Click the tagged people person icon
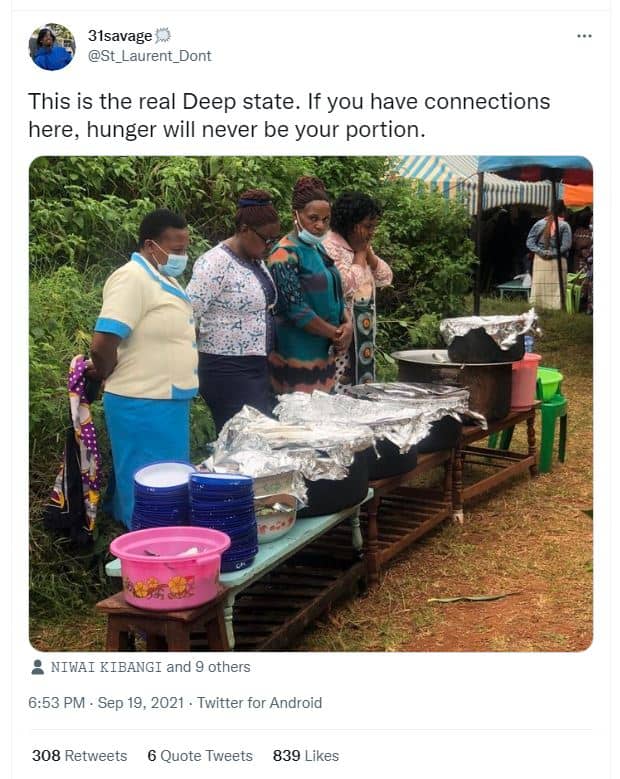The height and width of the screenshot is (779, 620). 37,667
